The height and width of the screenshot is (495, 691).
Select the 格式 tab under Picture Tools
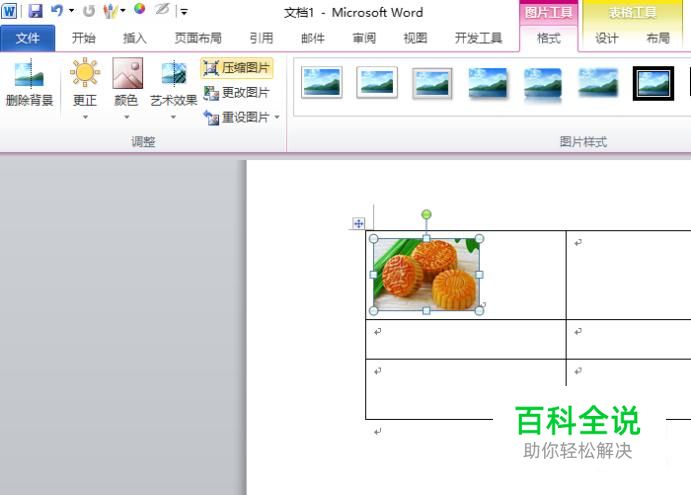(x=549, y=38)
